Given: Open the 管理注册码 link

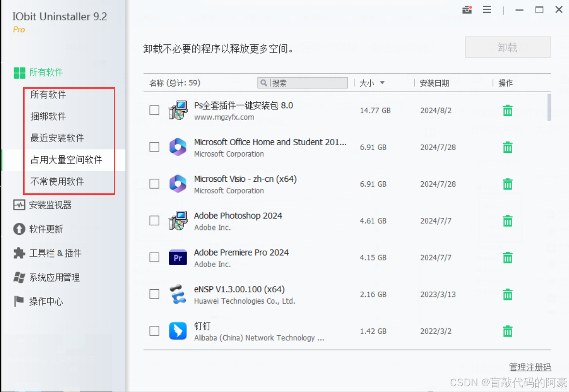Looking at the screenshot, I should [530, 367].
